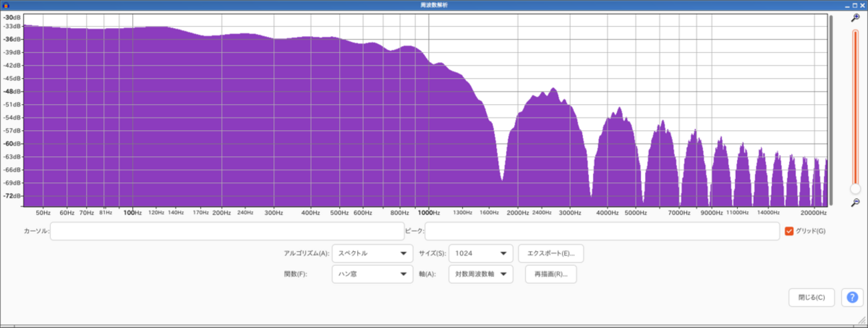The width and height of the screenshot is (868, 328).
Task: Open the 関数 dropdown showing ハン窓
Action: click(373, 274)
